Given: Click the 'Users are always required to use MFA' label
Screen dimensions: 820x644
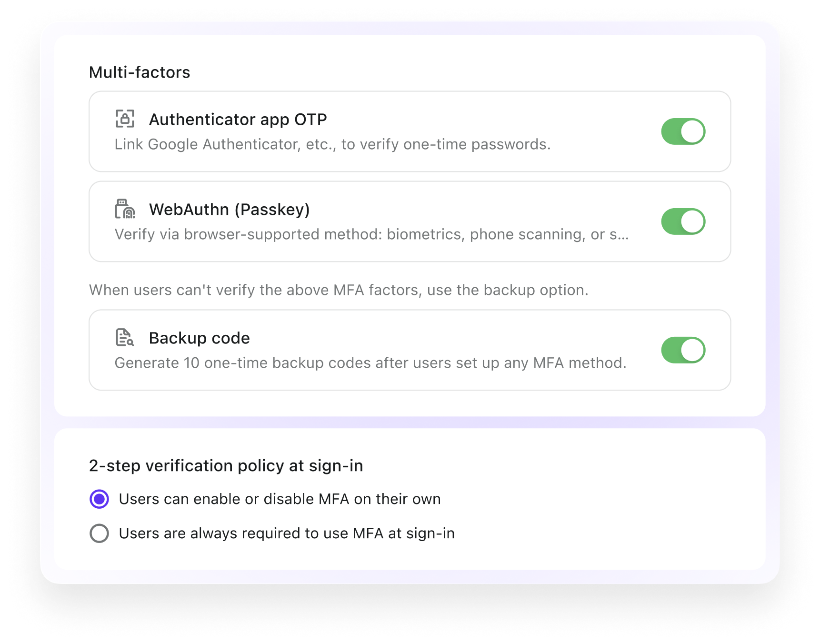Looking at the screenshot, I should click(287, 533).
